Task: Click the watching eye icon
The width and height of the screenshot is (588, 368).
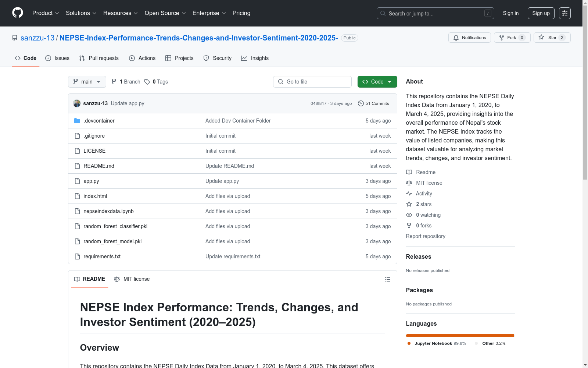Action: 409,215
